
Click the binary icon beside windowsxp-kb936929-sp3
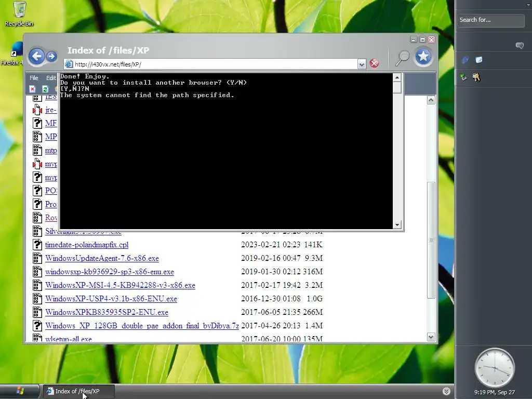pyautogui.click(x=37, y=271)
